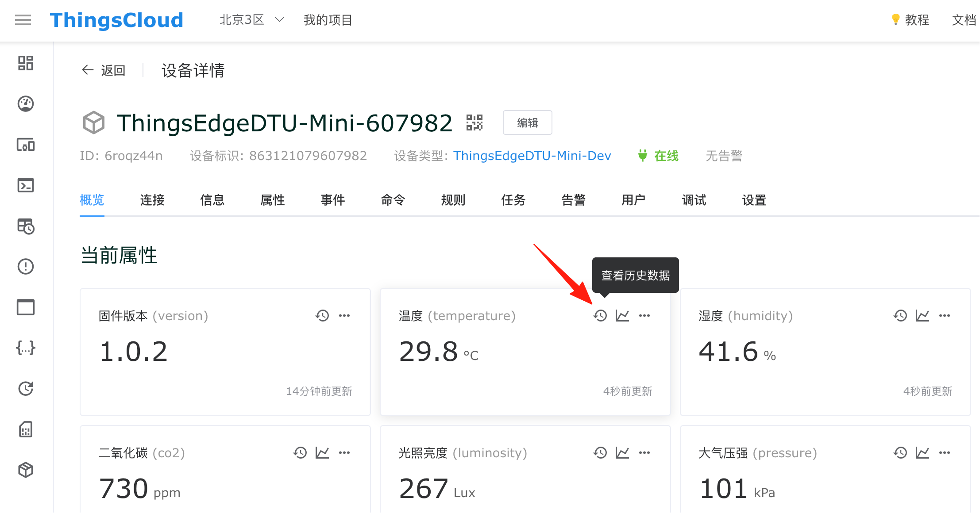The width and height of the screenshot is (980, 513).
Task: Open the 教程 tutorial link
Action: [x=910, y=20]
